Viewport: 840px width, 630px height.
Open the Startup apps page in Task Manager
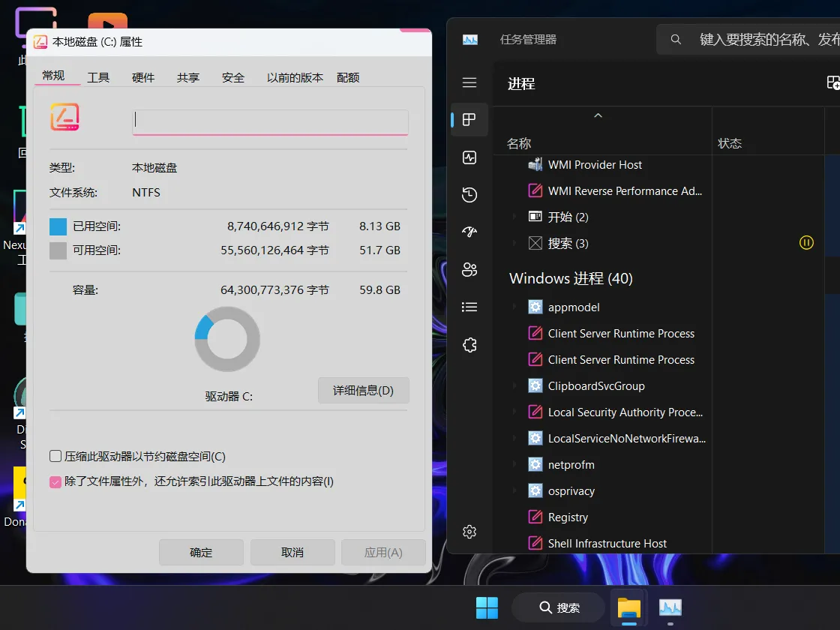click(x=469, y=231)
